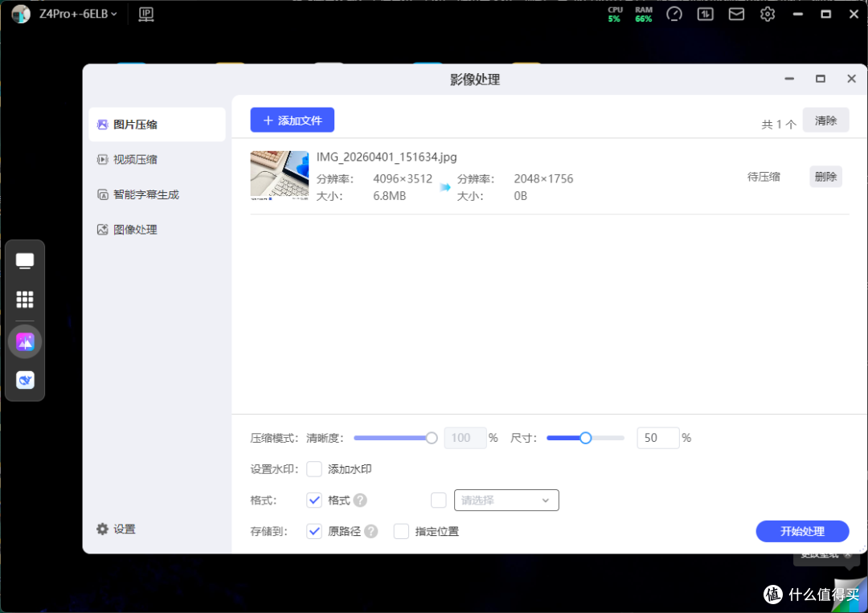Image resolution: width=868 pixels, height=613 pixels.
Task: Open the speed gauge icon
Action: (674, 14)
